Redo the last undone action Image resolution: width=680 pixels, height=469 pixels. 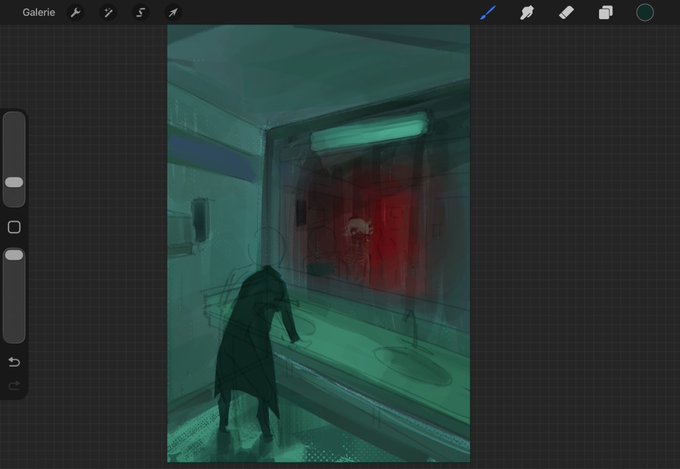[14, 385]
